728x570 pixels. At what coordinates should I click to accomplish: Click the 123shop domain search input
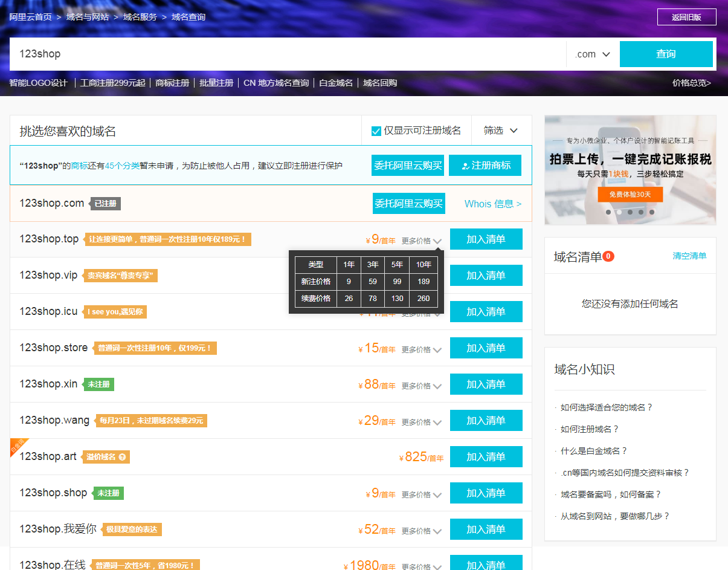point(288,54)
